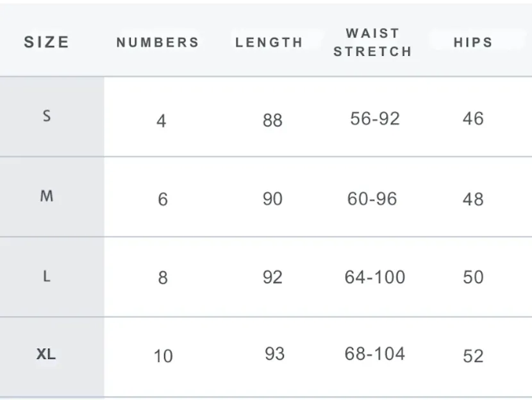Select the L size row label
The image size is (532, 400).
pyautogui.click(x=47, y=276)
